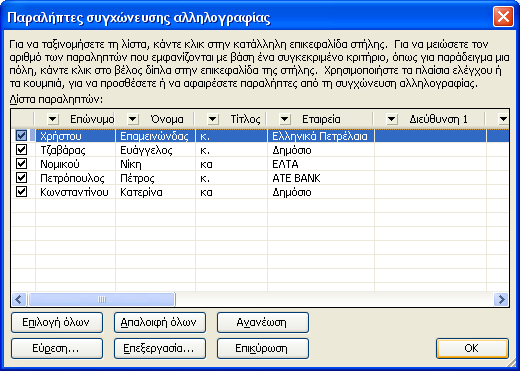Image resolution: width=520 pixels, height=371 pixels.
Task: Click the Επεξεργασία... button
Action: [160, 348]
